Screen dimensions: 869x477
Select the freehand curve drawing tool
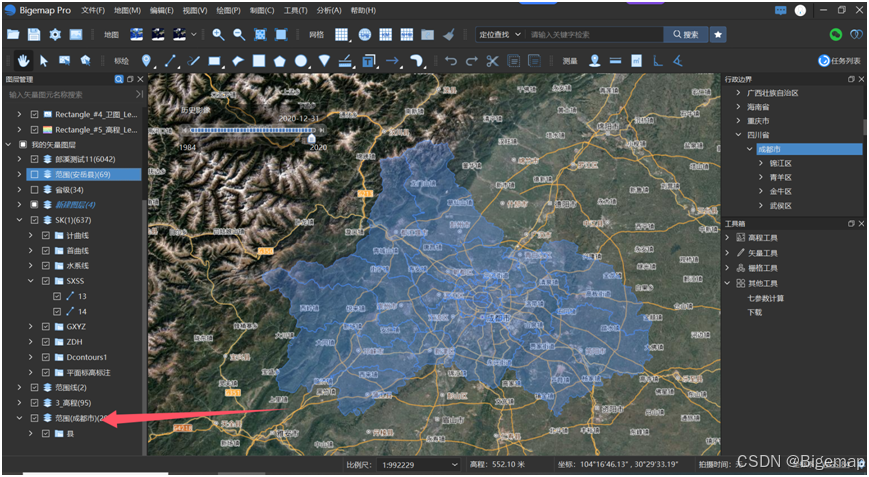(x=193, y=60)
